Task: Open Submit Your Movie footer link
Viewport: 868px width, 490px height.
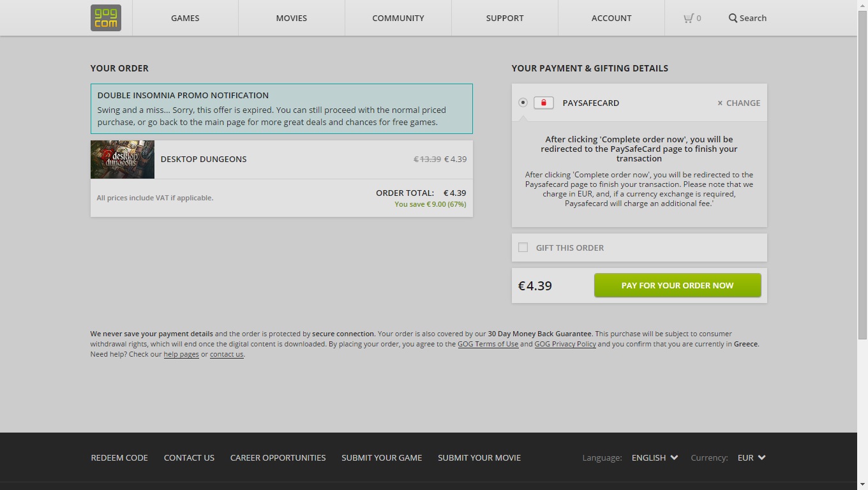Action: click(x=479, y=457)
